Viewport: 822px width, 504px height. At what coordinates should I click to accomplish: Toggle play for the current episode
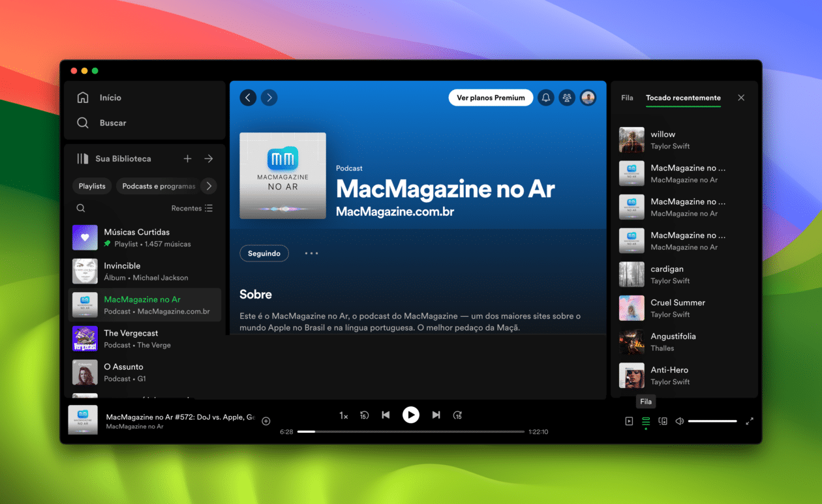pyautogui.click(x=410, y=415)
